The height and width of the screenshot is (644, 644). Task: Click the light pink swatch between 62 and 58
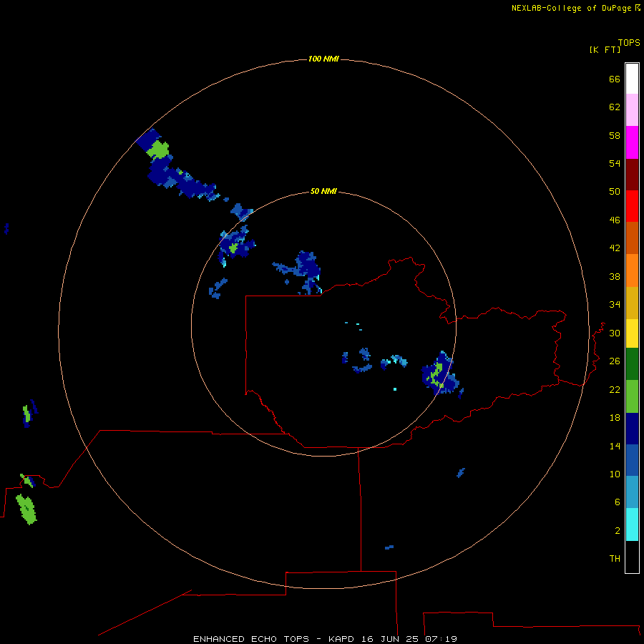click(632, 109)
